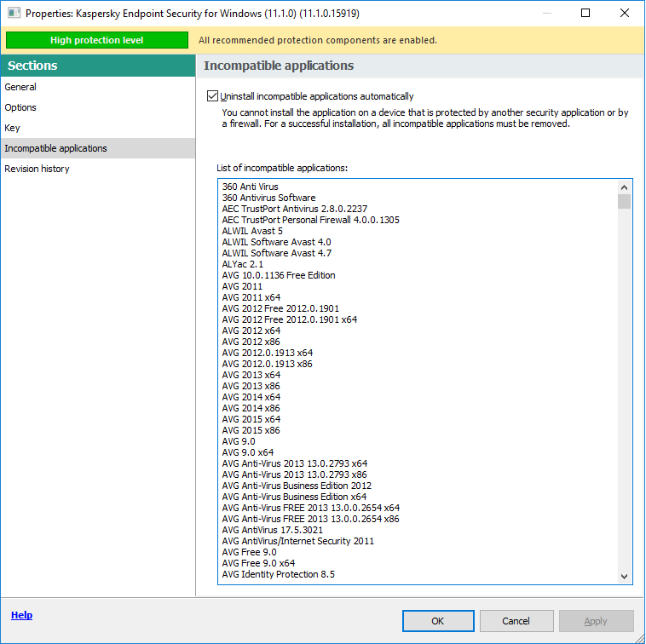646x644 pixels.
Task: Select AVG AntiVirus/Internet Security 2011
Action: 298,542
